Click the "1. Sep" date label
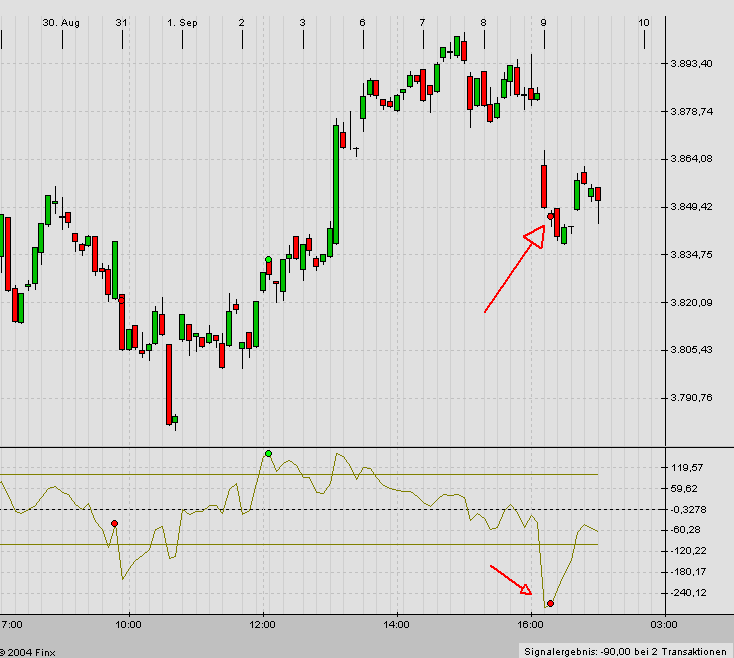Viewport: 734px width, 658px height. tap(183, 21)
